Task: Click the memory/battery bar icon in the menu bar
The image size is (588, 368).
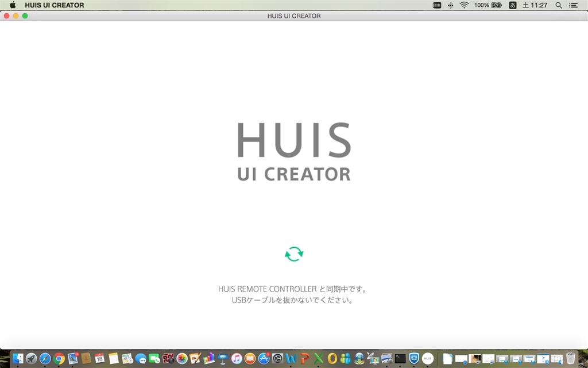Action: [437, 5]
